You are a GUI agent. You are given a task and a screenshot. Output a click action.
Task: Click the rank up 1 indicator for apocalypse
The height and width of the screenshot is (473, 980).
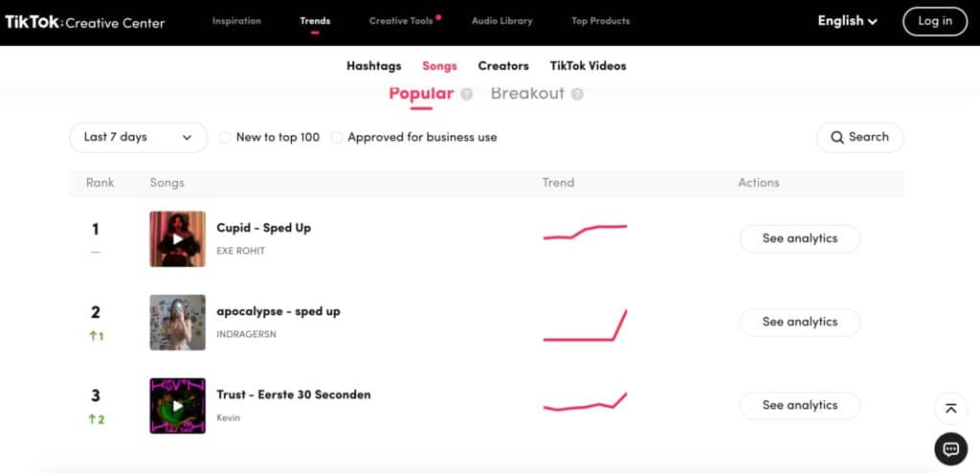pyautogui.click(x=97, y=337)
